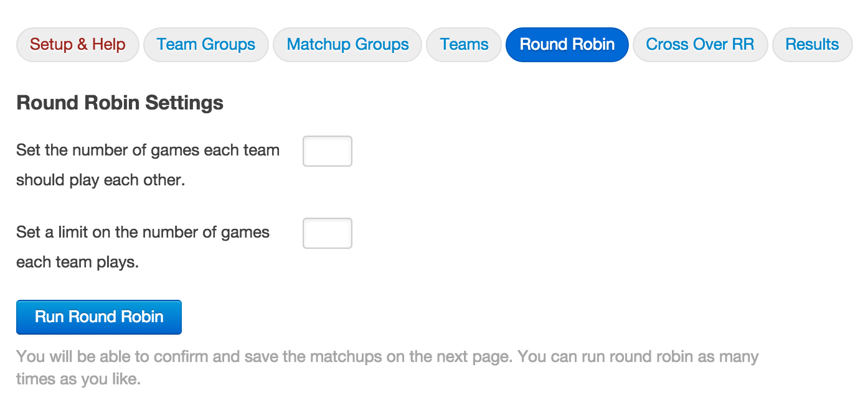Focus the games-each-other number input box
Viewport: 868px width, 413px height.
tap(328, 151)
